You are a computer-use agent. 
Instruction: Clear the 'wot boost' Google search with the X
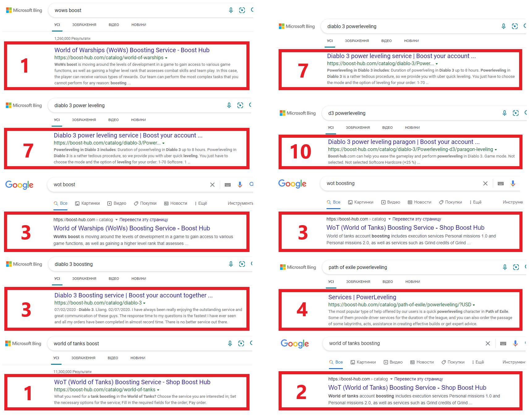click(x=212, y=185)
